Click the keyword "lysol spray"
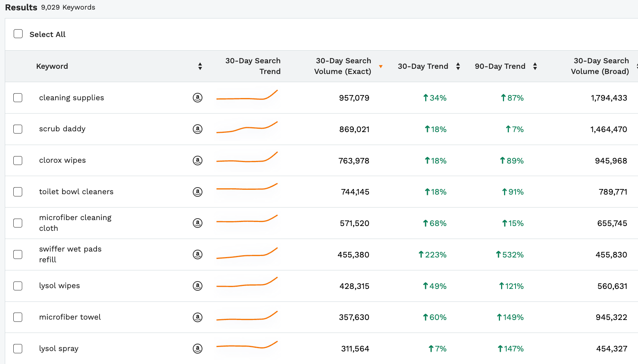 [58, 348]
